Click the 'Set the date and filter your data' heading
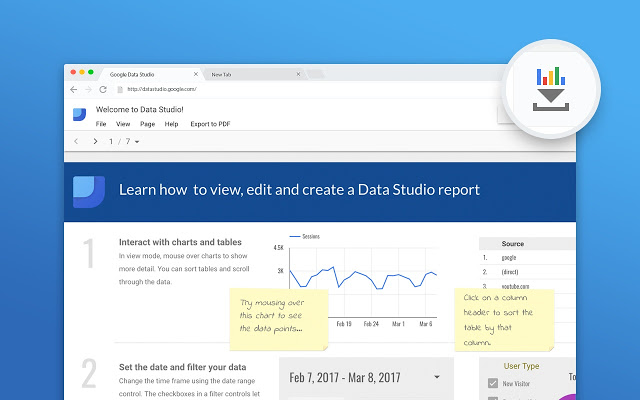Image resolution: width=640 pixels, height=400 pixels. click(182, 367)
